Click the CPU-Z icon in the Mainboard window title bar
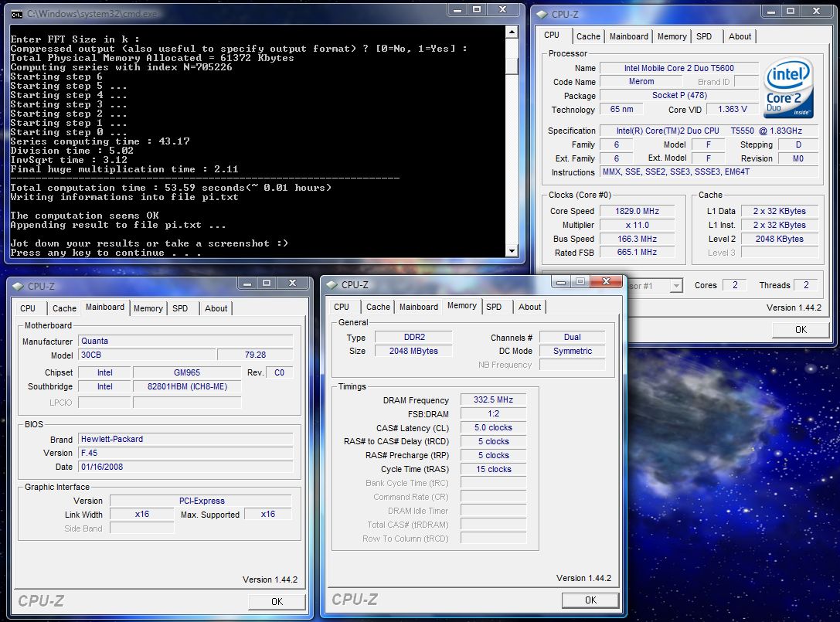 19,286
